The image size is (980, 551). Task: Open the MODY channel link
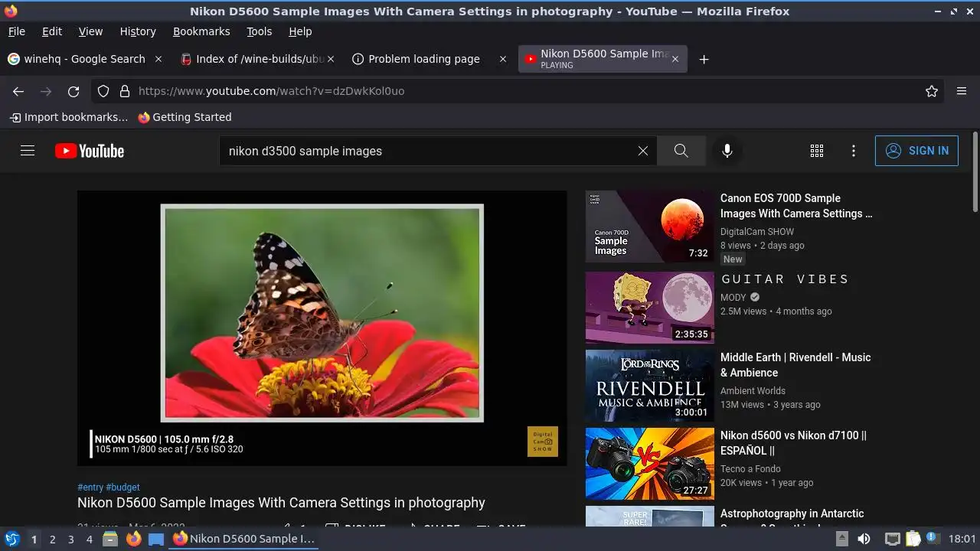pos(733,297)
